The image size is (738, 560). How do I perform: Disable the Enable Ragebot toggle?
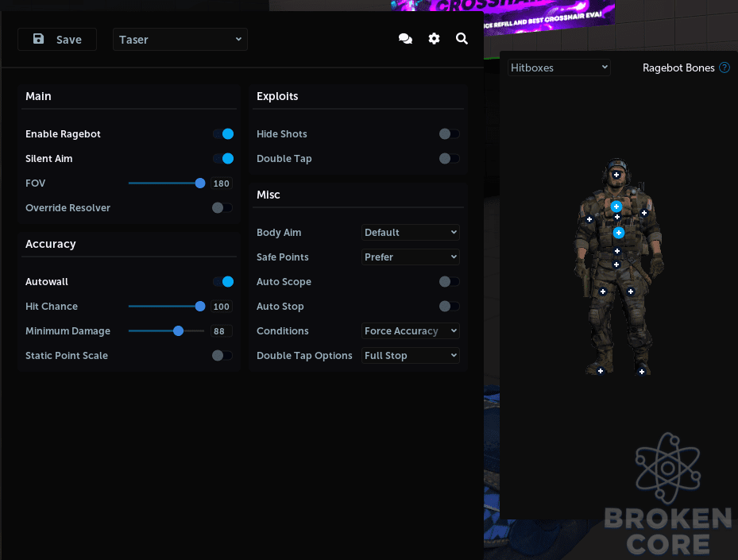[223, 134]
